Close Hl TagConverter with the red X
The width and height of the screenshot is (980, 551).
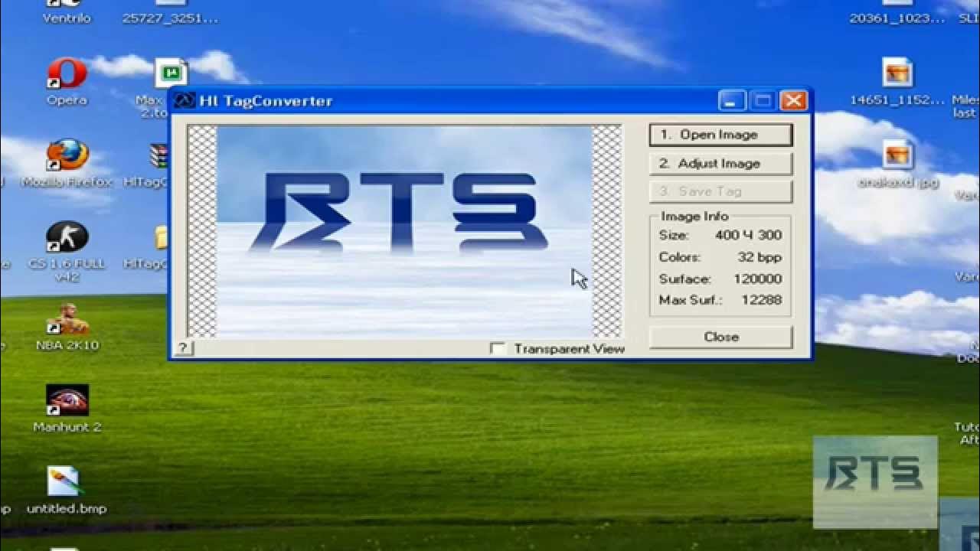(795, 101)
